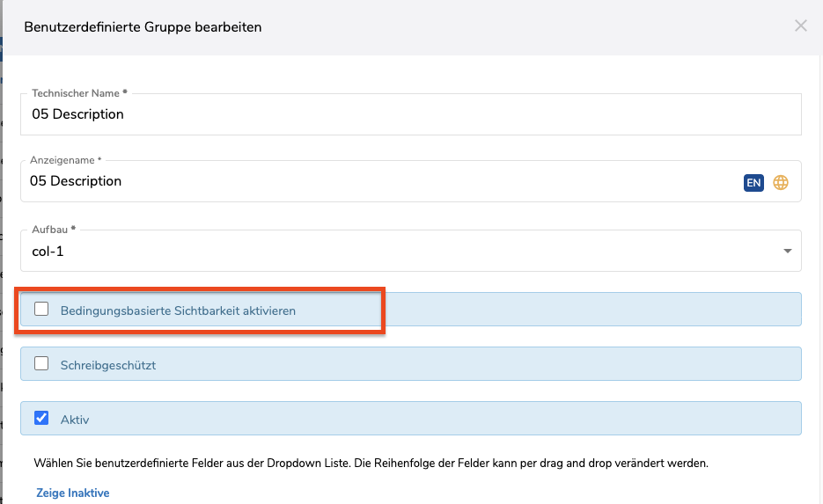Image resolution: width=823 pixels, height=504 pixels.
Task: Click the drag and drop instruction text
Action: (x=370, y=463)
